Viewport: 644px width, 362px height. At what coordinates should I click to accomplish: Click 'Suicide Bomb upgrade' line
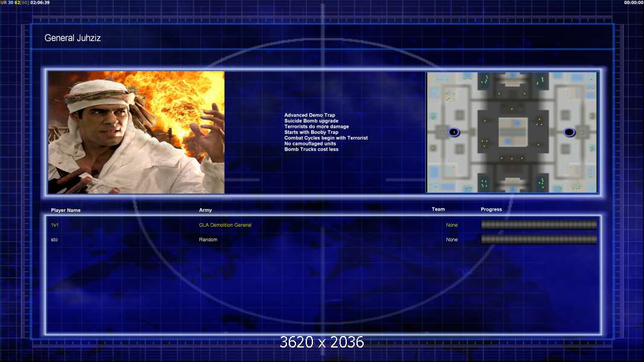click(311, 121)
